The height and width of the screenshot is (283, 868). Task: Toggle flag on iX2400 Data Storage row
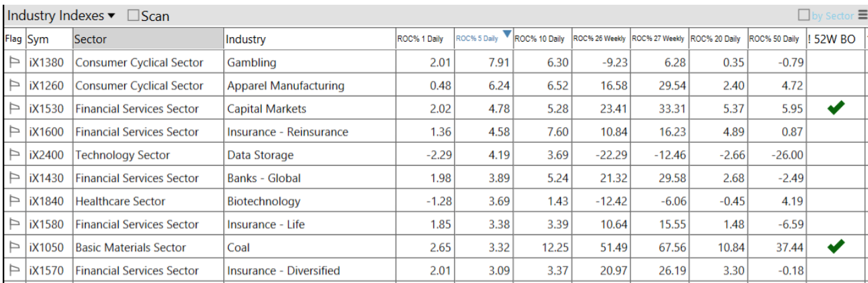click(x=14, y=155)
